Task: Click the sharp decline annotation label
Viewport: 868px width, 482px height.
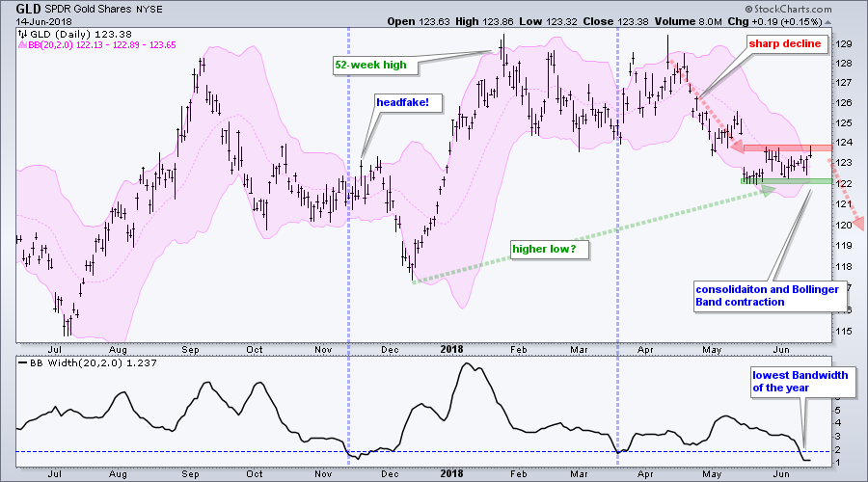Action: tap(785, 43)
